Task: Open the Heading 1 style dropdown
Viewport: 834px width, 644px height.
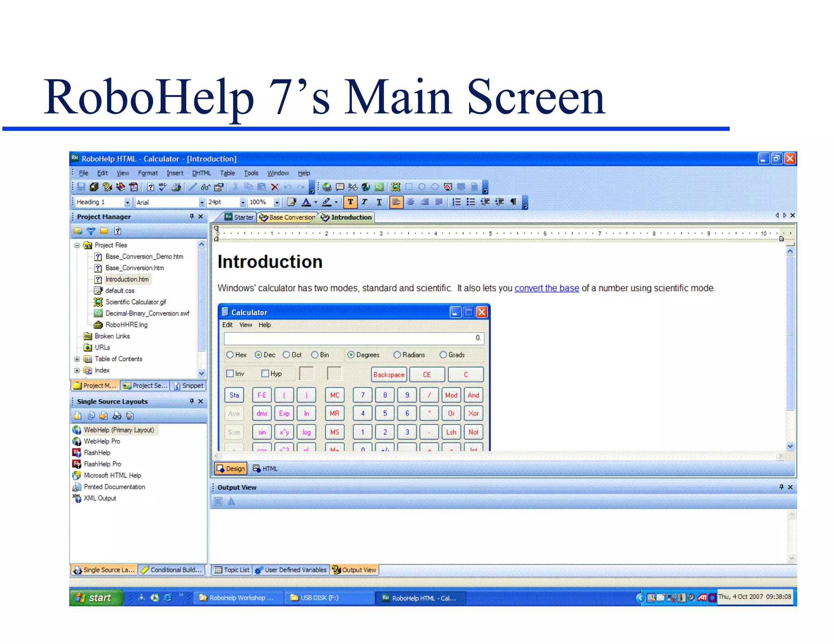Action: (x=127, y=202)
